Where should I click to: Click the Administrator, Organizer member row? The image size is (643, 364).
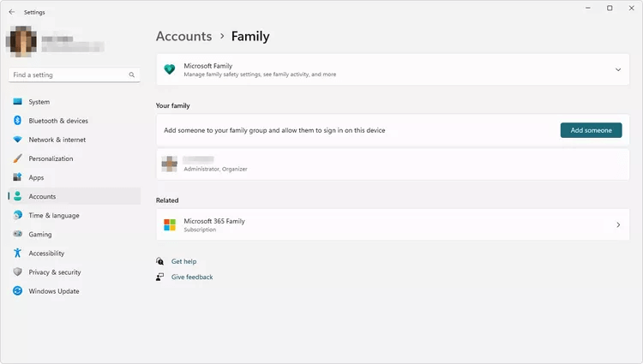point(393,164)
